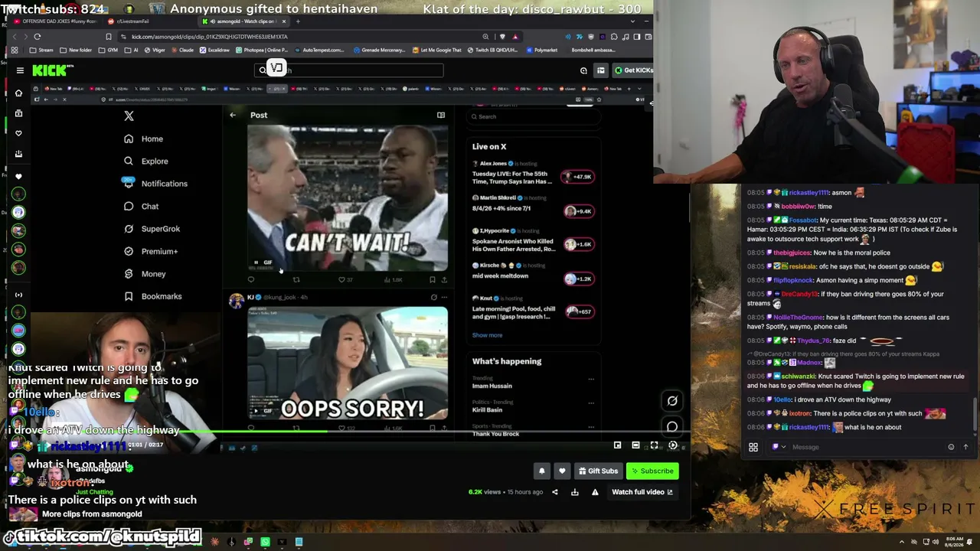The image size is (980, 551).
Task: Open Premium+ in the X sidebar
Action: pyautogui.click(x=150, y=251)
